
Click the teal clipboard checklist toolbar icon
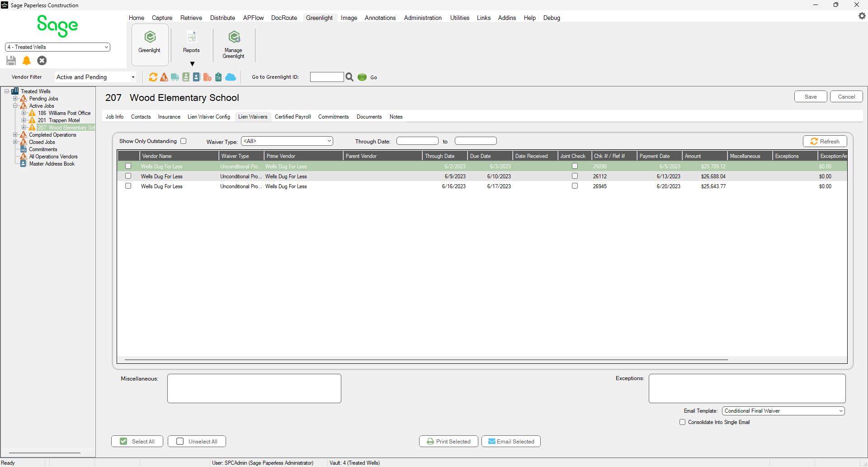click(x=218, y=77)
